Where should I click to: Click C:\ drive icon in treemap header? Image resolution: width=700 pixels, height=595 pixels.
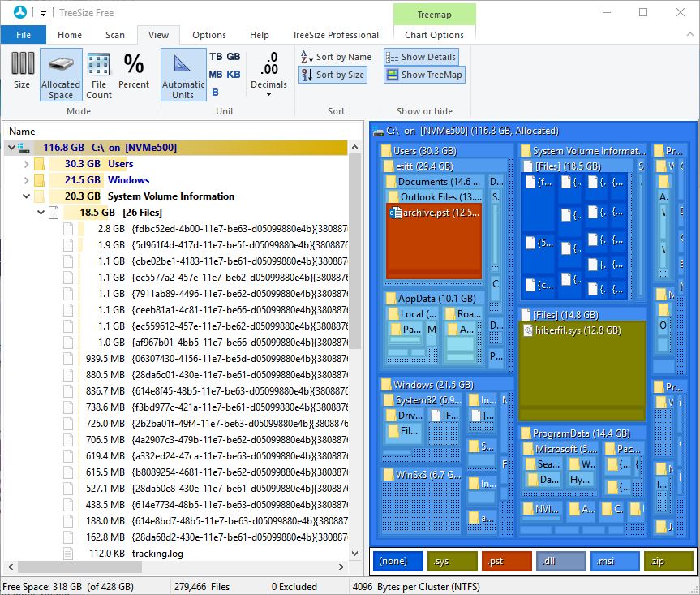click(379, 132)
